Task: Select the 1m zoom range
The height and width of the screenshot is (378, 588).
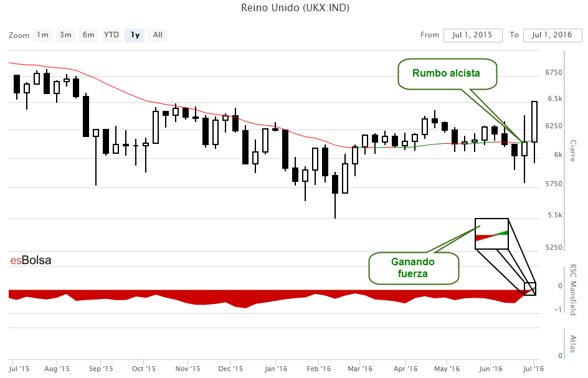Action: (x=42, y=35)
